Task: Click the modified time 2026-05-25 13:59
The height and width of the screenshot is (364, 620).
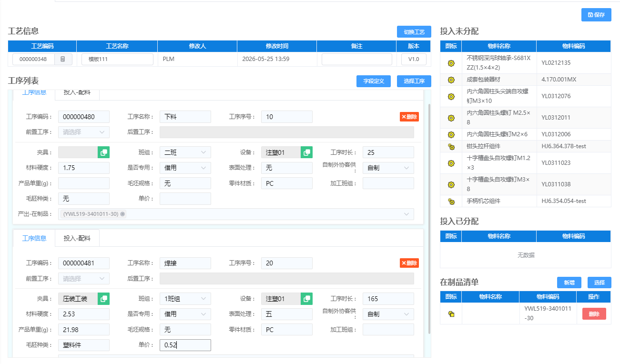Action: point(266,59)
